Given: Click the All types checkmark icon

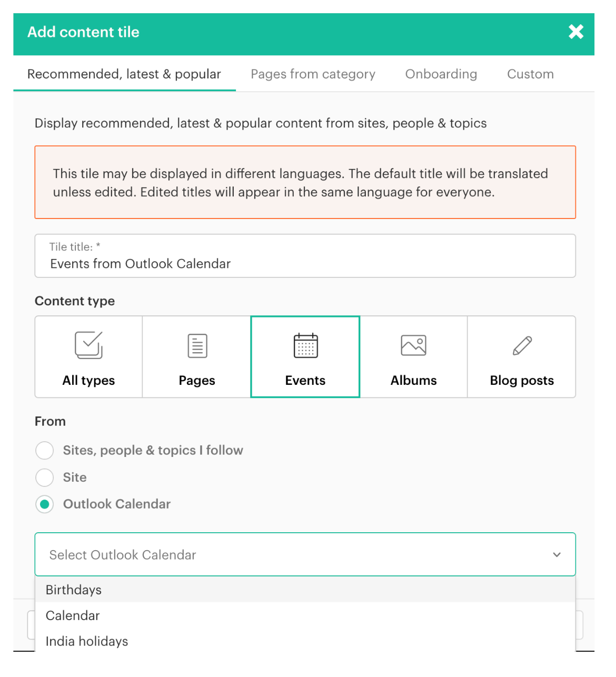Looking at the screenshot, I should click(x=88, y=345).
